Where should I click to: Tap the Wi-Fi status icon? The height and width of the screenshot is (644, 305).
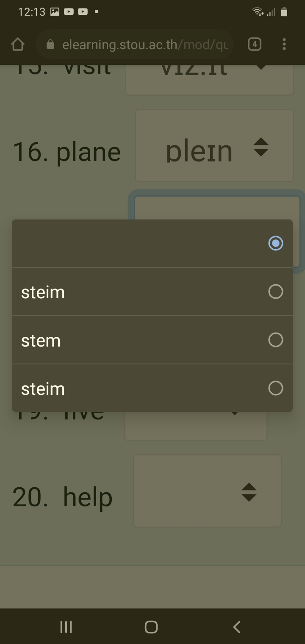coord(257,12)
